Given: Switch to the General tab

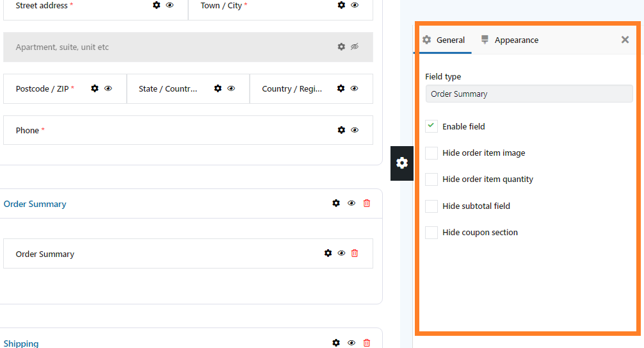Looking at the screenshot, I should [444, 40].
